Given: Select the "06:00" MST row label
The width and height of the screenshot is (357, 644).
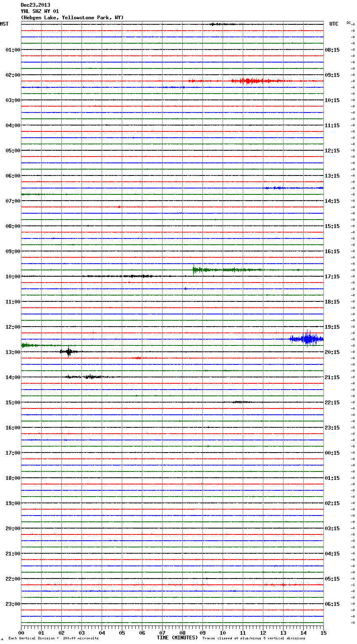Looking at the screenshot, I should point(13,176).
